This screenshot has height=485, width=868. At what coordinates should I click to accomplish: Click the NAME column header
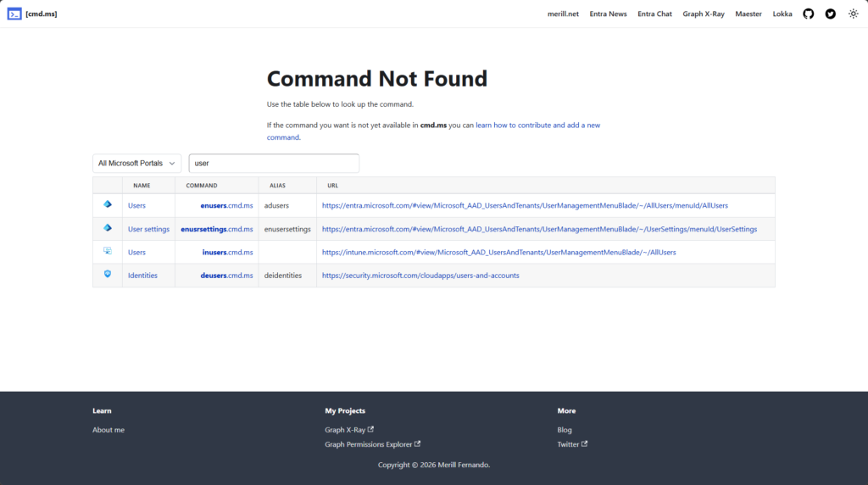[x=142, y=186]
